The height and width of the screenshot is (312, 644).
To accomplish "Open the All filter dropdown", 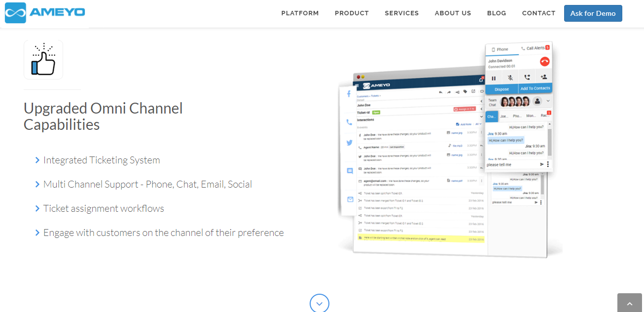I will coord(478,124).
